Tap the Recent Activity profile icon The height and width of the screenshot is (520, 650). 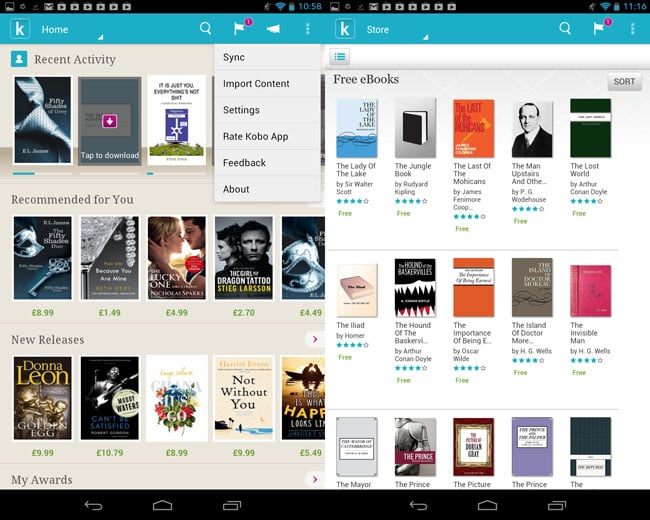tap(19, 59)
